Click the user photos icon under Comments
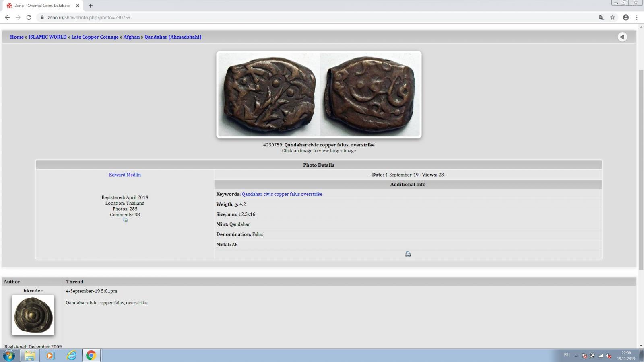644x362 pixels. pos(125,220)
